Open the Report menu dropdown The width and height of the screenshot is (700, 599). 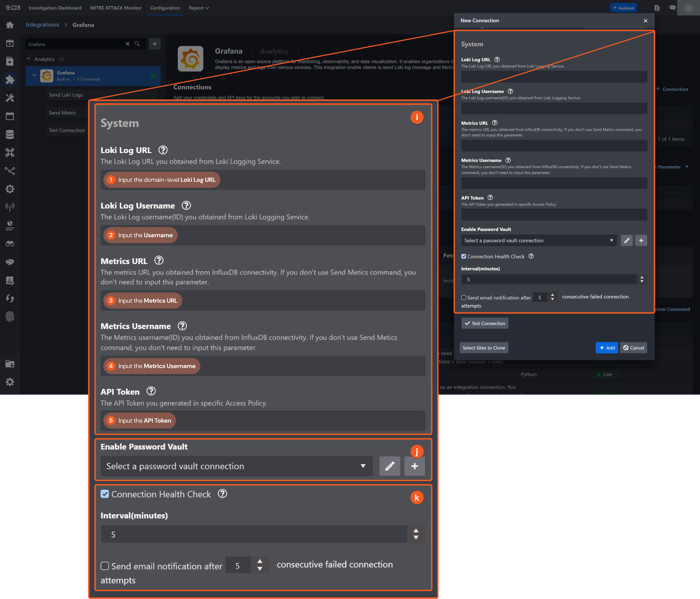click(199, 8)
